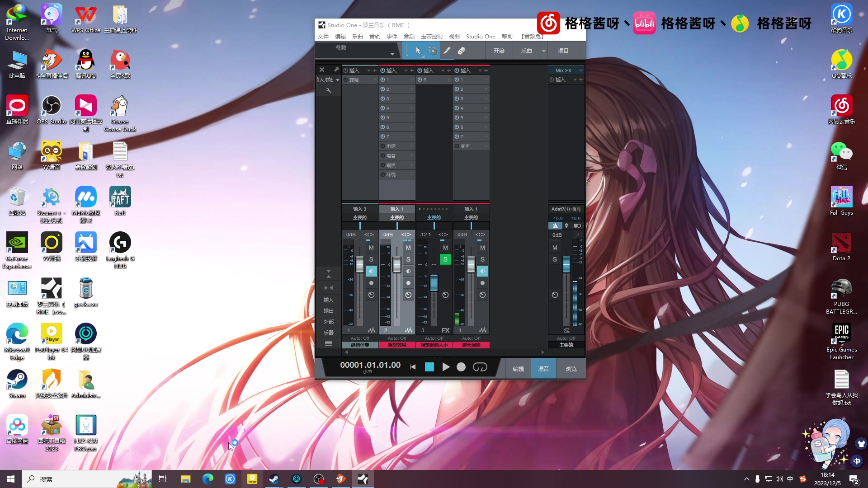Click the Record transport button
This screenshot has width=868, height=488.
(461, 367)
